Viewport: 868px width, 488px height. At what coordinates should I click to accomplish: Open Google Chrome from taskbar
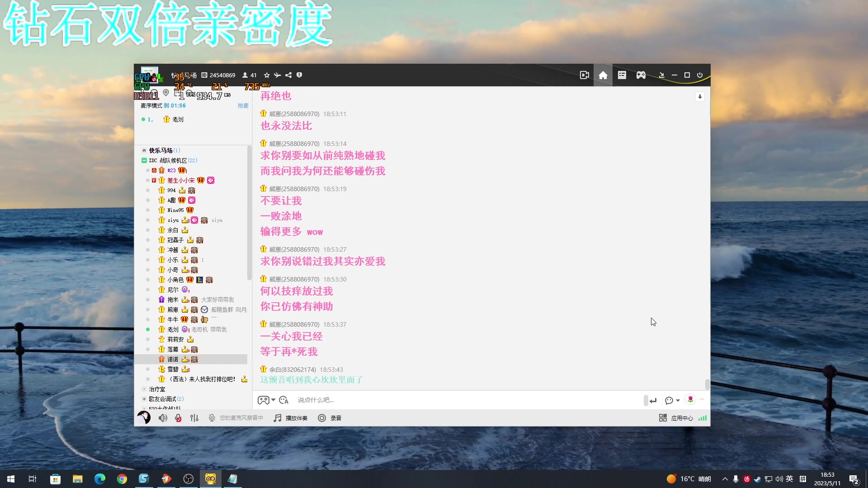pyautogui.click(x=122, y=479)
